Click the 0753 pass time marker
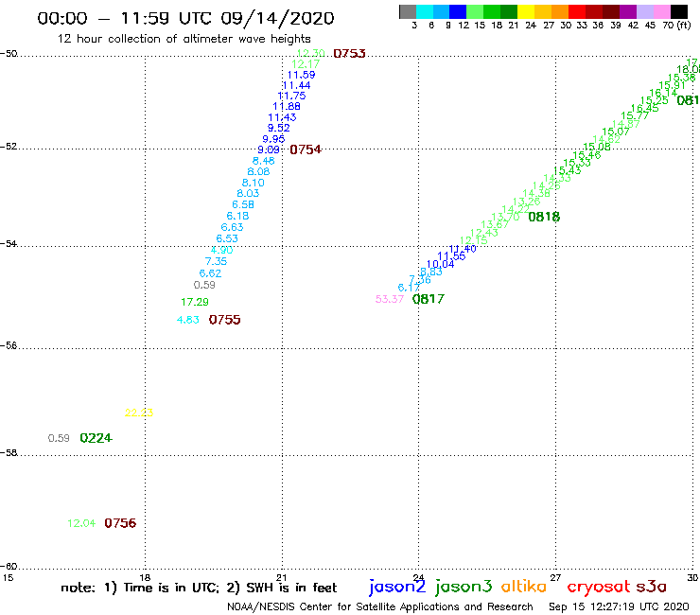This screenshot has height=615, width=700. click(350, 54)
